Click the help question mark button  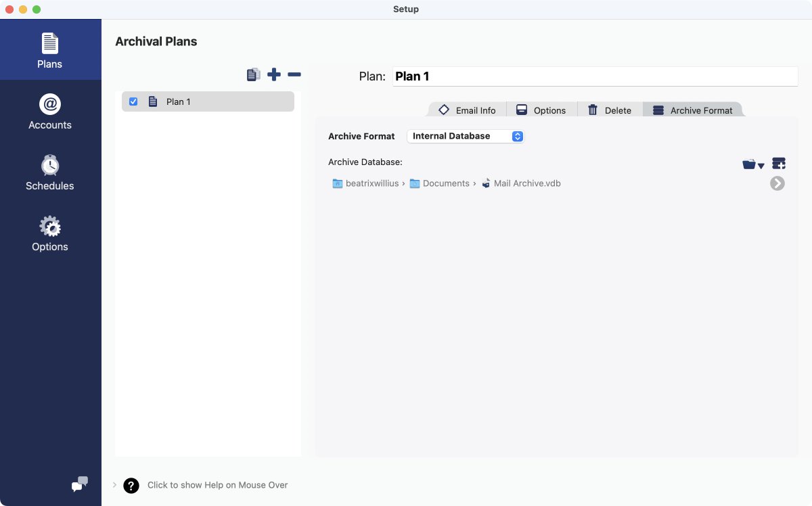(x=131, y=485)
